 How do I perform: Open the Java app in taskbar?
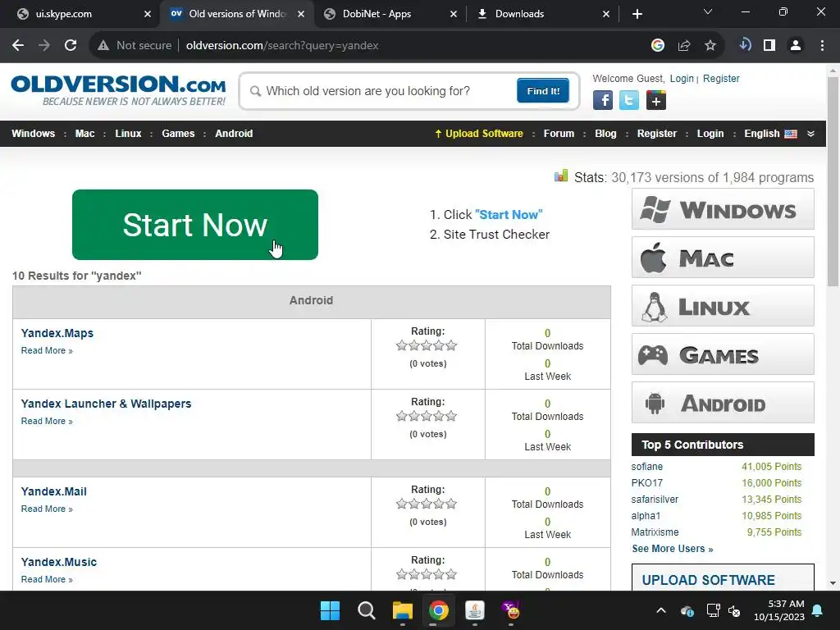475,610
